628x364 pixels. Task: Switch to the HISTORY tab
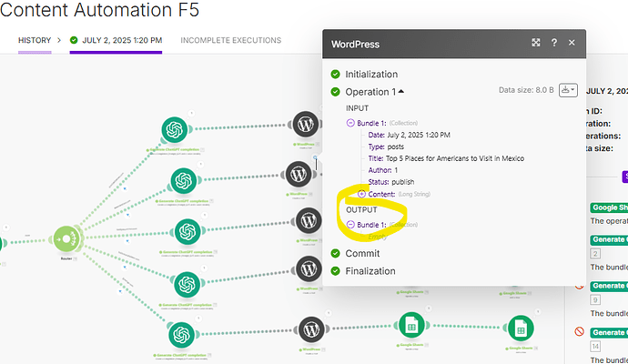(35, 40)
